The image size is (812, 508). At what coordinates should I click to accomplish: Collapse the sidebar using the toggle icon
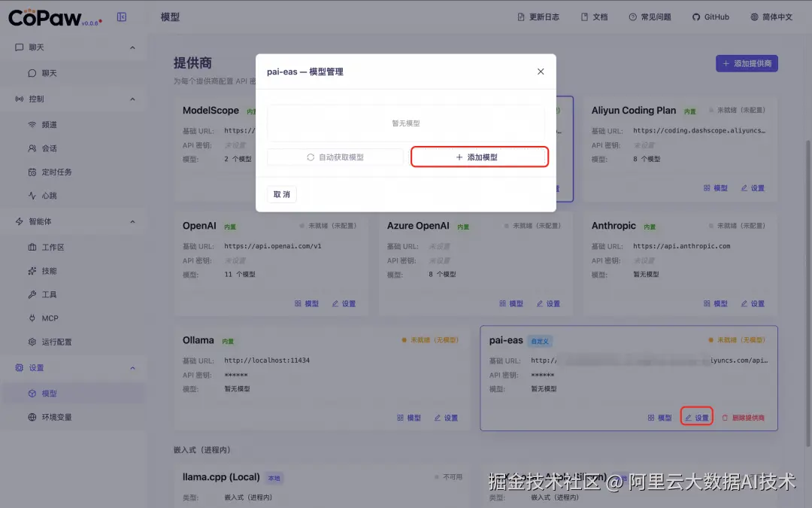tap(122, 17)
